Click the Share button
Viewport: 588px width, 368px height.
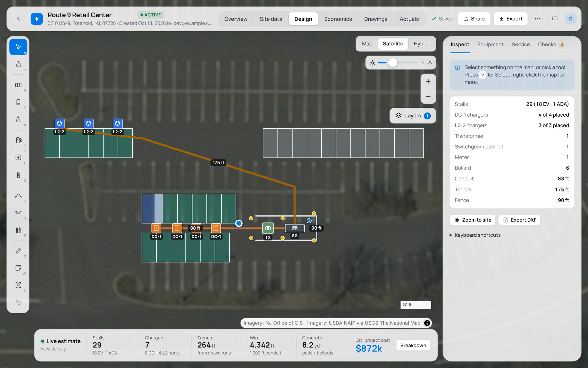point(474,19)
